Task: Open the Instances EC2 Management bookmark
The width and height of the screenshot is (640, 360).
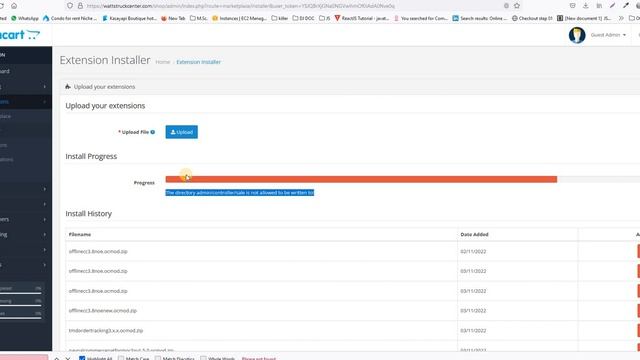Action: coord(239,18)
